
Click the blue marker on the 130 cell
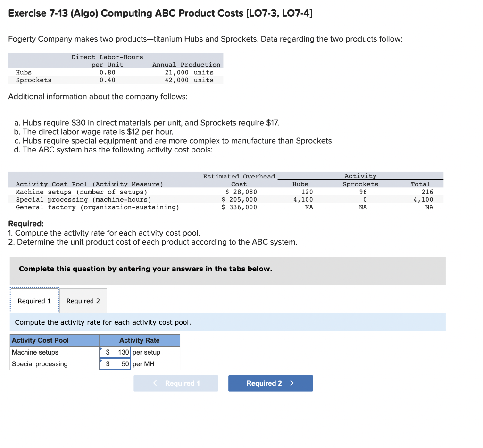point(100,349)
